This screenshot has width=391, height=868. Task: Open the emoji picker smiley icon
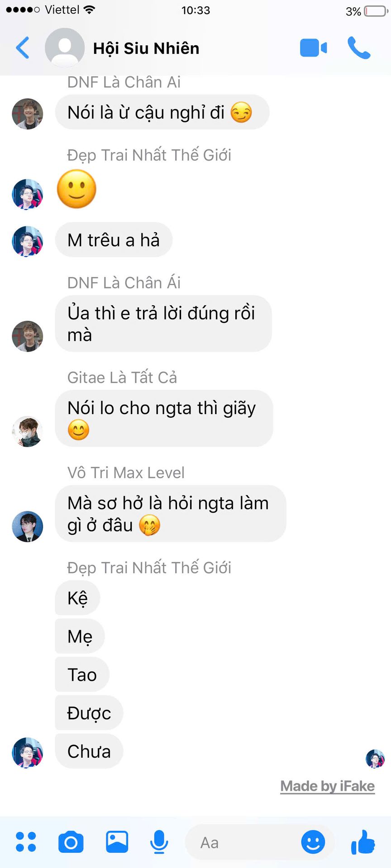313,842
